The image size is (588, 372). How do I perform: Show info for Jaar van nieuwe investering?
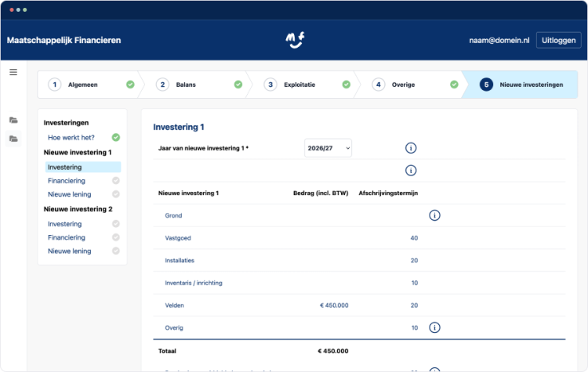click(411, 148)
